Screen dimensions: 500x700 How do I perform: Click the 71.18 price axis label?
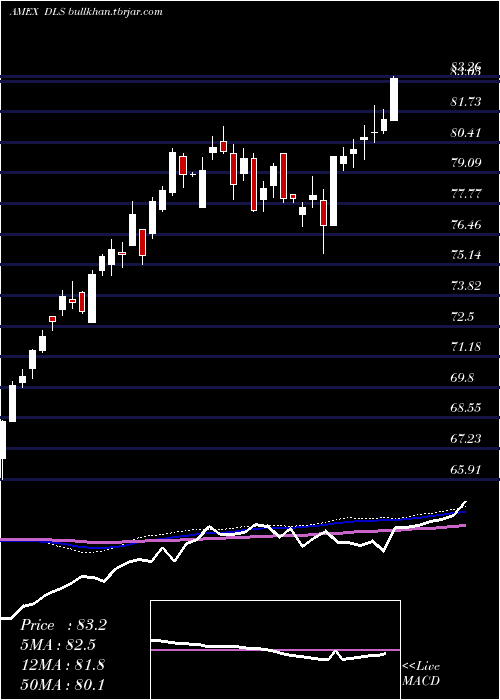[466, 346]
